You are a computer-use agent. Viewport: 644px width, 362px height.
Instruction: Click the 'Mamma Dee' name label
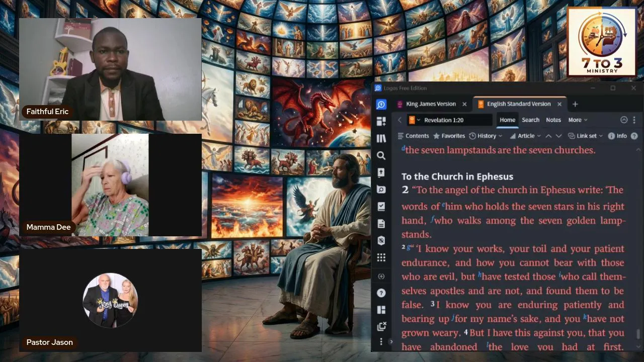pos(48,227)
